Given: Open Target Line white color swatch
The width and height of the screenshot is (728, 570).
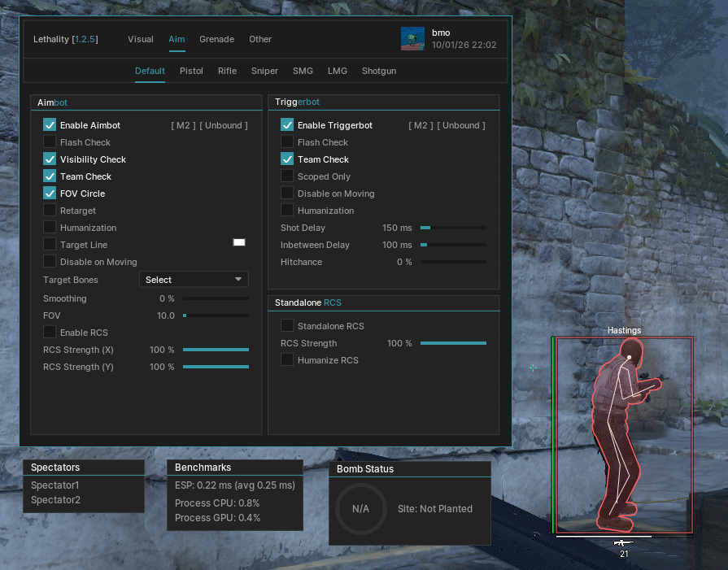Looking at the screenshot, I should (239, 242).
